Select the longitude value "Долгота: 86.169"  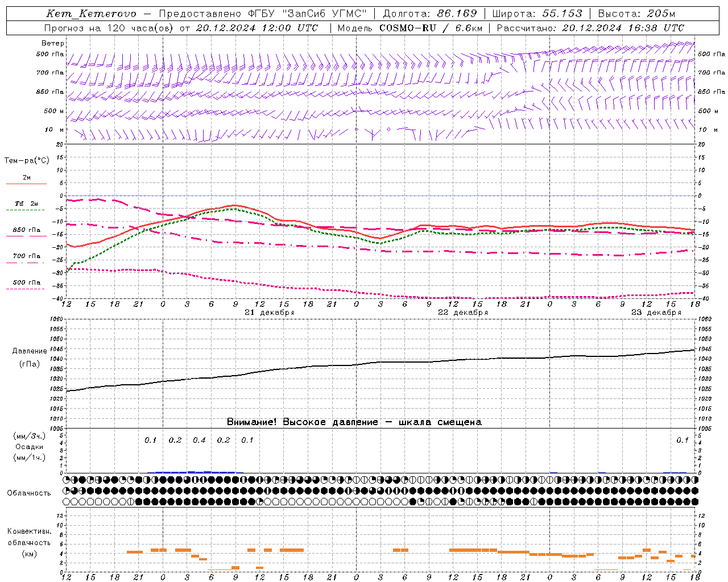click(431, 14)
